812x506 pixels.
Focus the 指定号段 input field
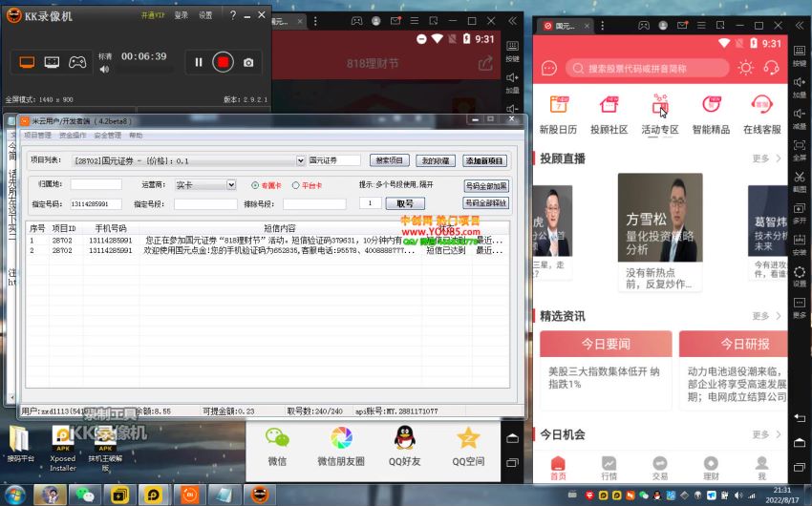pos(205,204)
